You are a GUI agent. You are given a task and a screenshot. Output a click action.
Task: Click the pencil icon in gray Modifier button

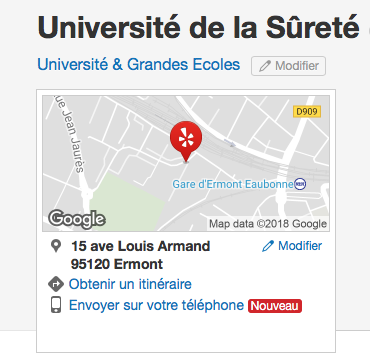coord(265,66)
